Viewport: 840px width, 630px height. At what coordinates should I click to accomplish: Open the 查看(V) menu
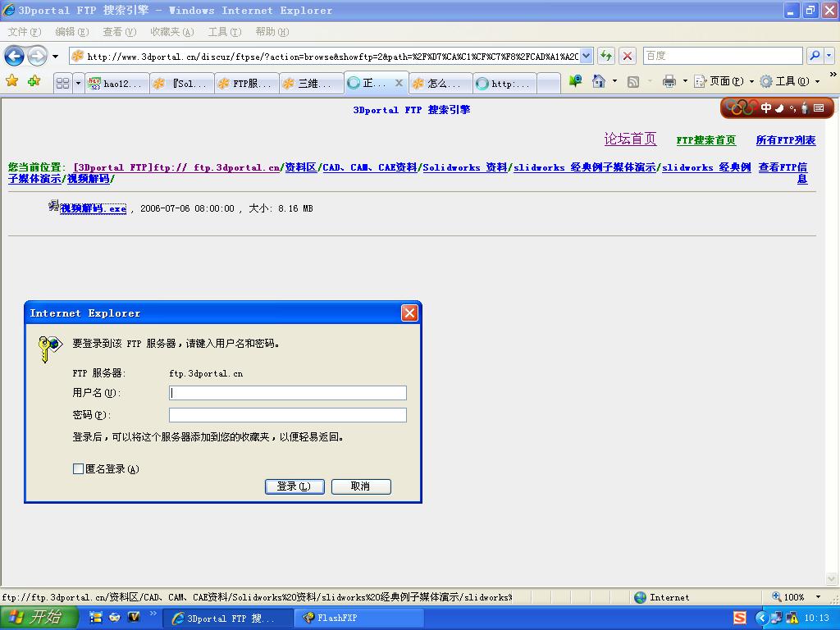point(120,32)
